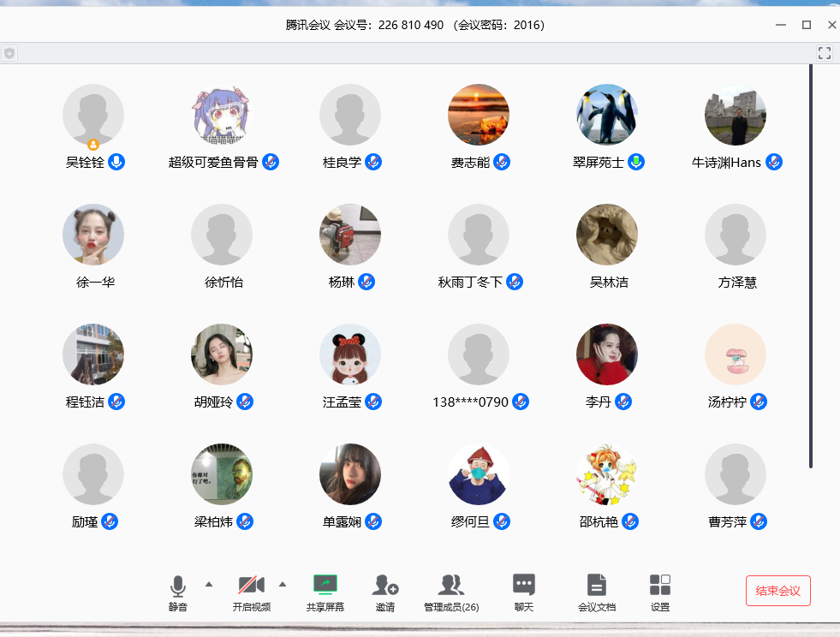Click the 静音 microphone icon
Screen dimensions: 840x637
click(x=177, y=586)
